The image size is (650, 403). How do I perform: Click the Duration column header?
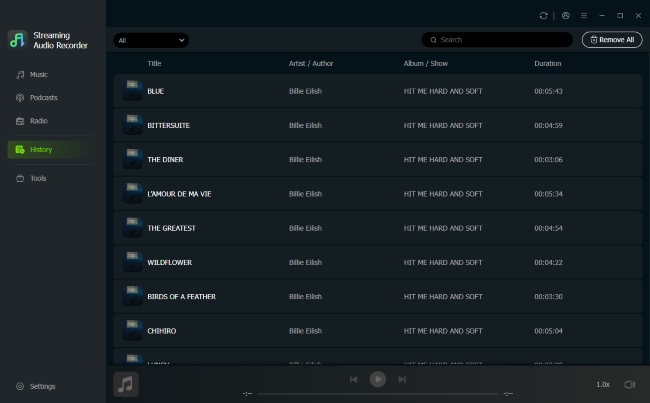[x=548, y=63]
